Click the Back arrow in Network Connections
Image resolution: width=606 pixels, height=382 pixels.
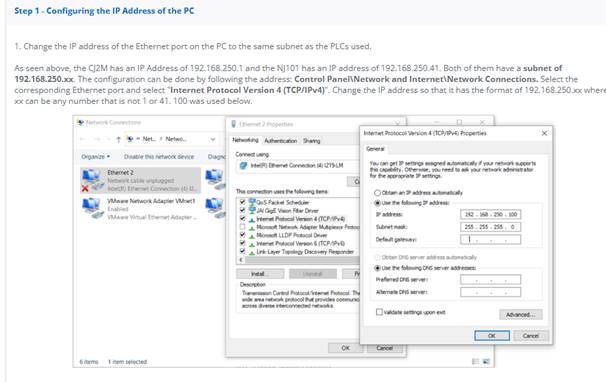coord(83,139)
